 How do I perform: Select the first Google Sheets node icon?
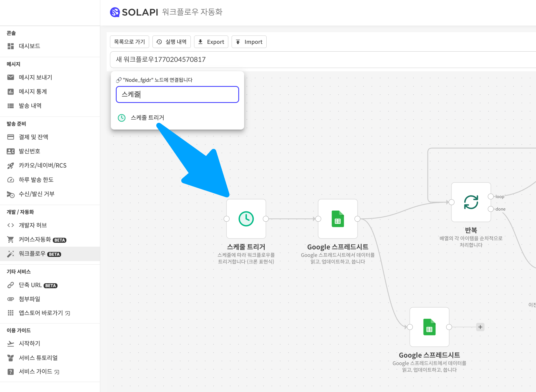tap(338, 219)
